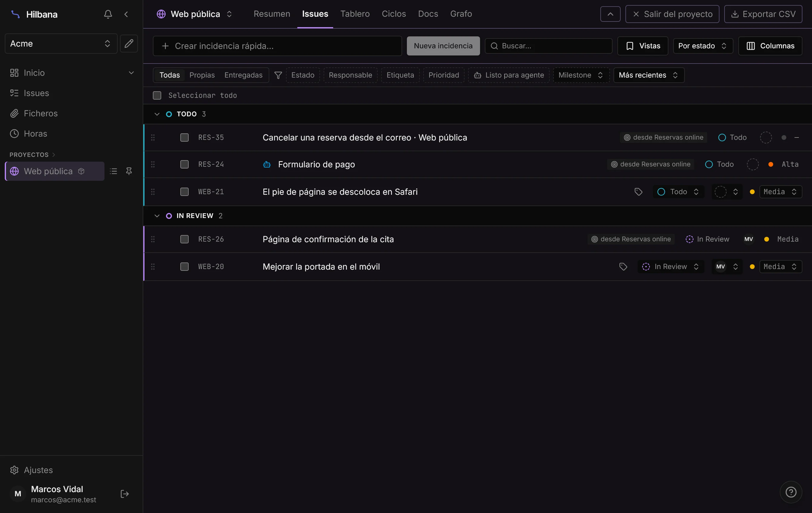Click the filter funnel icon
Viewport: 812px width, 513px height.
(x=278, y=75)
